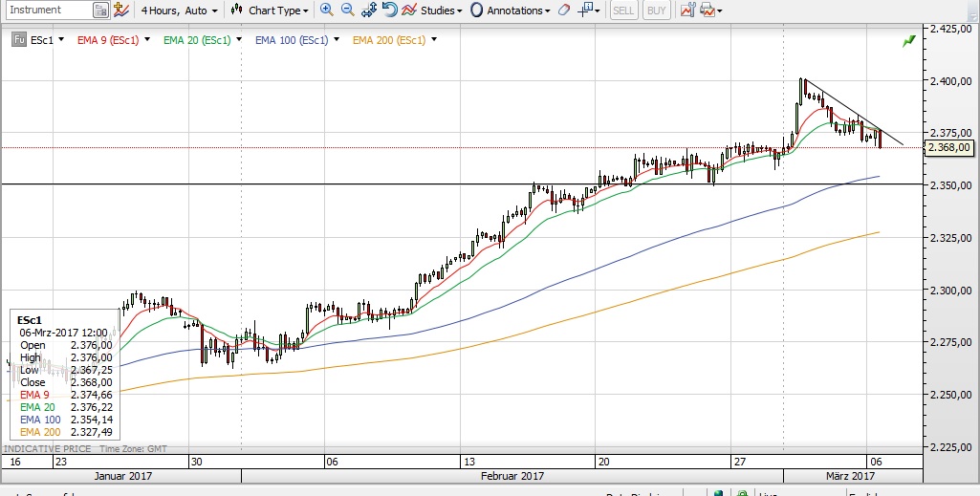Click the green icon in chart's upper right corner
This screenshot has height=496, width=980.
(x=908, y=40)
